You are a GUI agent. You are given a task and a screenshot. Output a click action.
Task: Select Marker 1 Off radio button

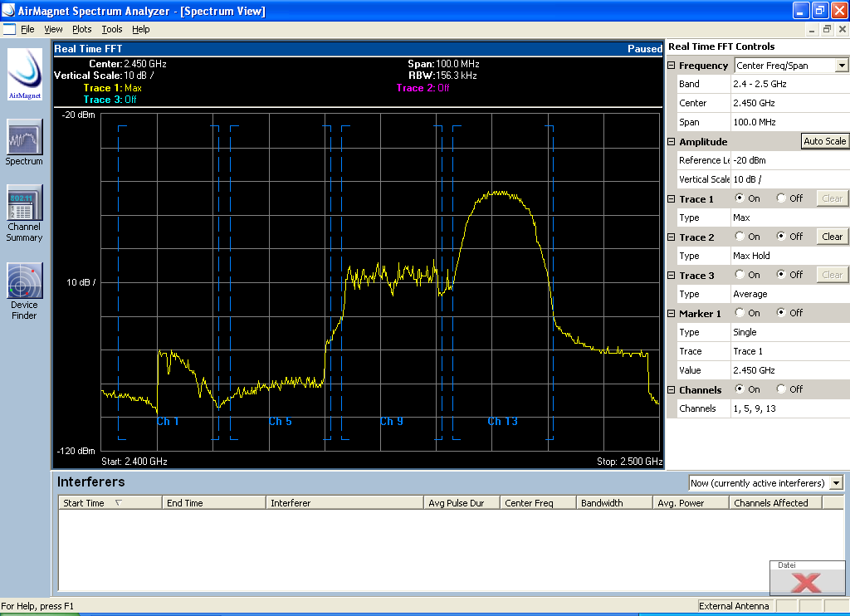tap(781, 312)
